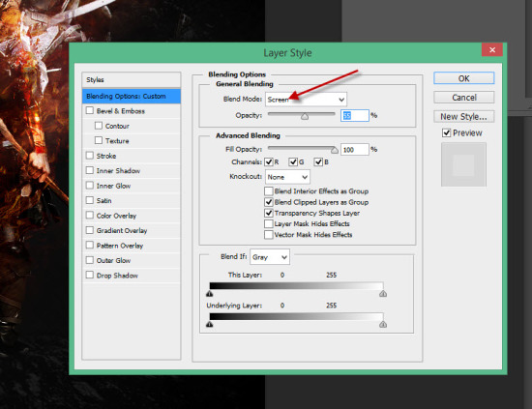Open the Gradient Overlay settings label

pyautogui.click(x=122, y=231)
